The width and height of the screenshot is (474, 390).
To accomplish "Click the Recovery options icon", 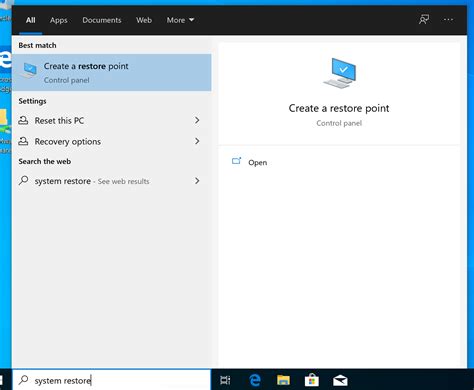I will (23, 141).
